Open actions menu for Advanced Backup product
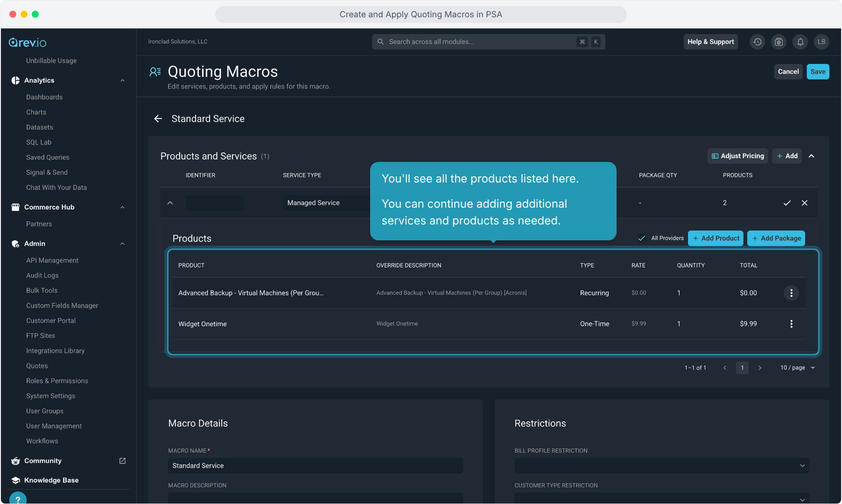Image resolution: width=842 pixels, height=504 pixels. pyautogui.click(x=792, y=293)
